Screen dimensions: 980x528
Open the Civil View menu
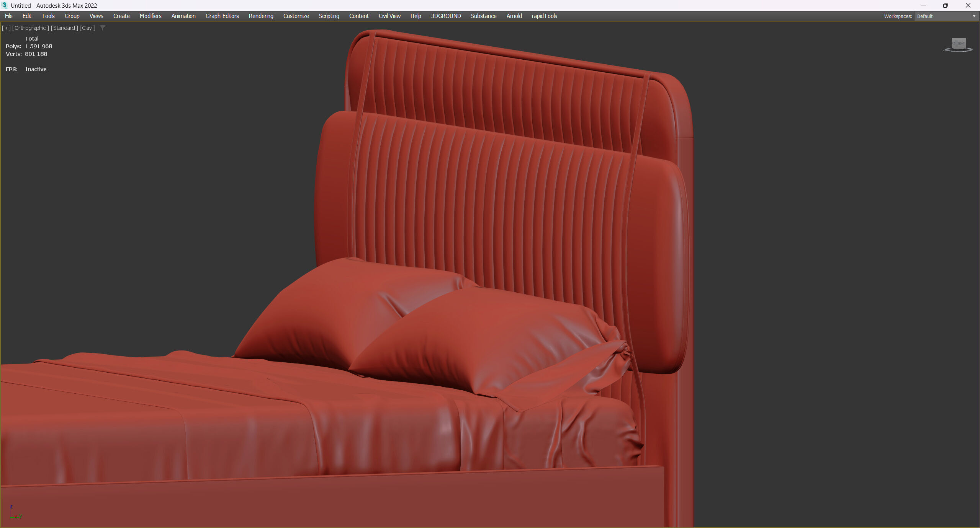tap(389, 16)
